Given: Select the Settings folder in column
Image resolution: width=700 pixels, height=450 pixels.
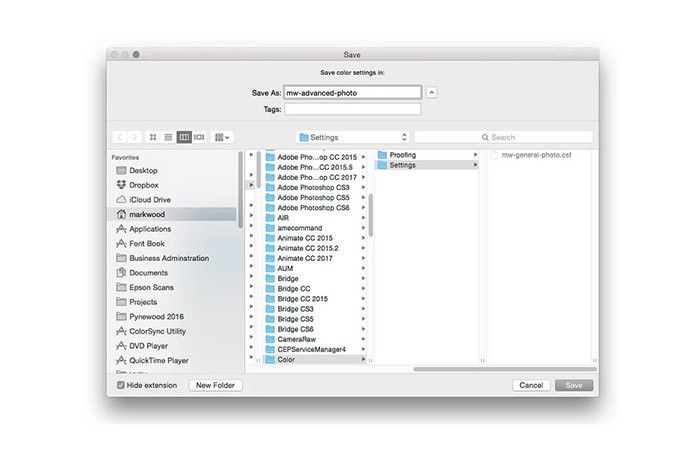Looking at the screenshot, I should point(427,165).
